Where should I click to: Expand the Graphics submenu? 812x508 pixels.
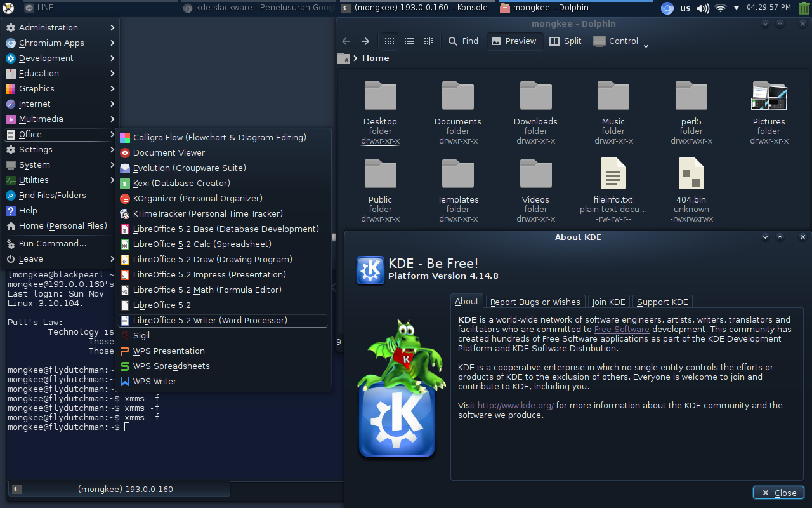61,89
